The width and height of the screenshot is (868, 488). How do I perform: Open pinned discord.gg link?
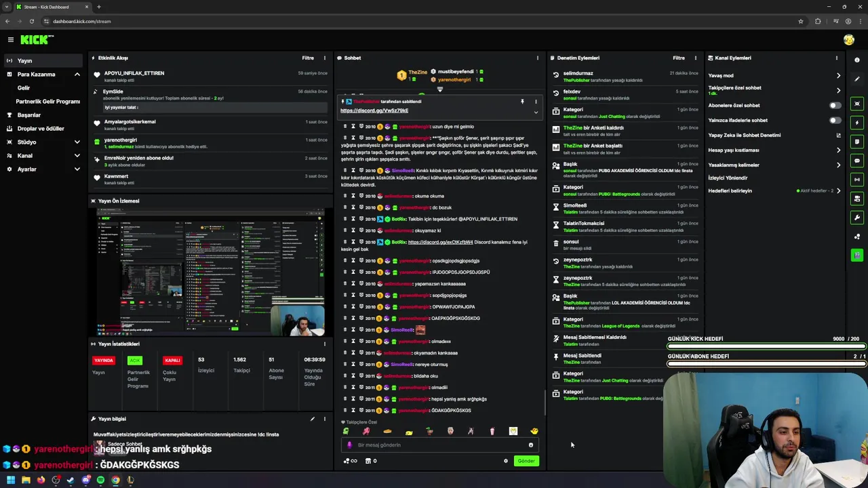pyautogui.click(x=374, y=110)
